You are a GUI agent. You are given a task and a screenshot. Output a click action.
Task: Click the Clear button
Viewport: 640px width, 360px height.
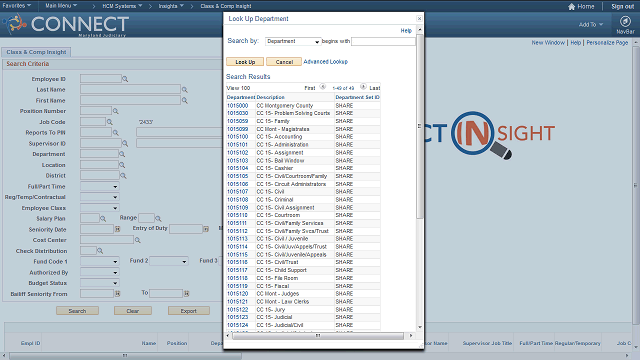133,311
